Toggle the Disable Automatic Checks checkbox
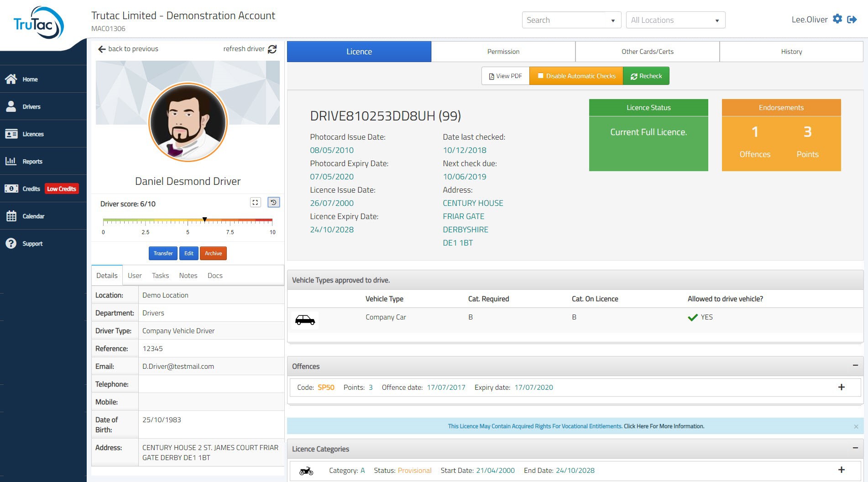Image resolution: width=868 pixels, height=482 pixels. (x=541, y=76)
